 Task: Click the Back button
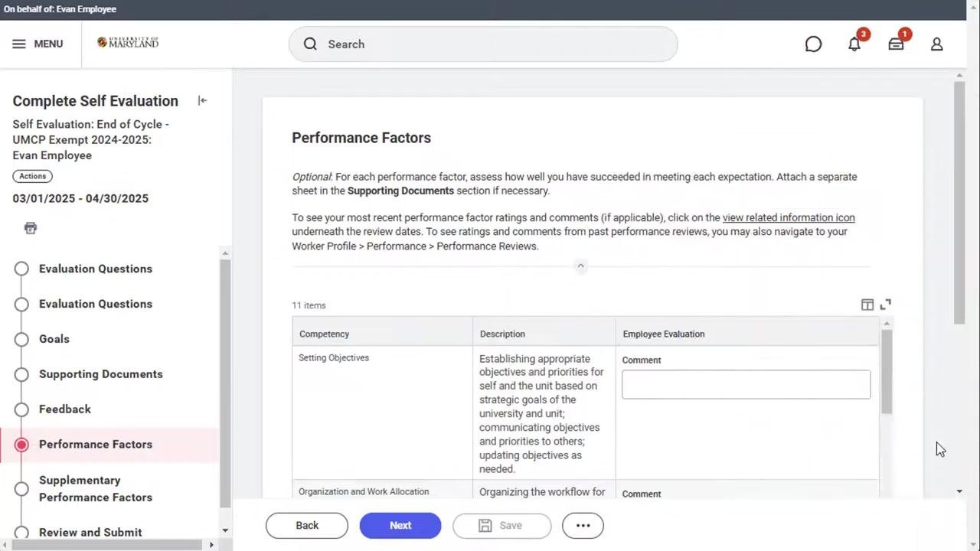(307, 526)
